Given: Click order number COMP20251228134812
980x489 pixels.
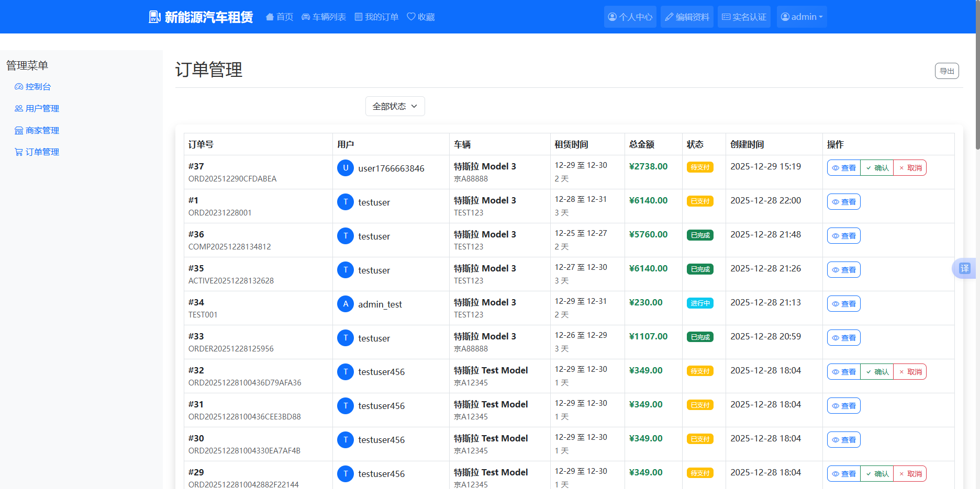Looking at the screenshot, I should [x=230, y=247].
